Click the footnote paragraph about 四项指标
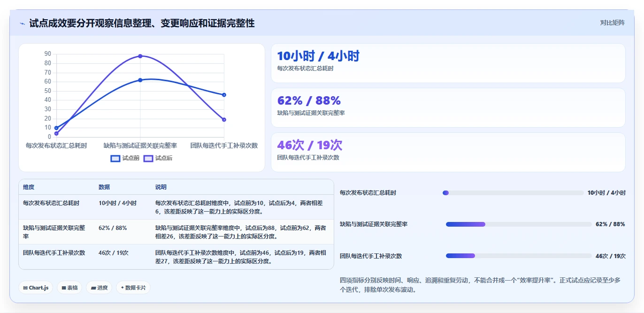The image size is (644, 313). (x=480, y=285)
